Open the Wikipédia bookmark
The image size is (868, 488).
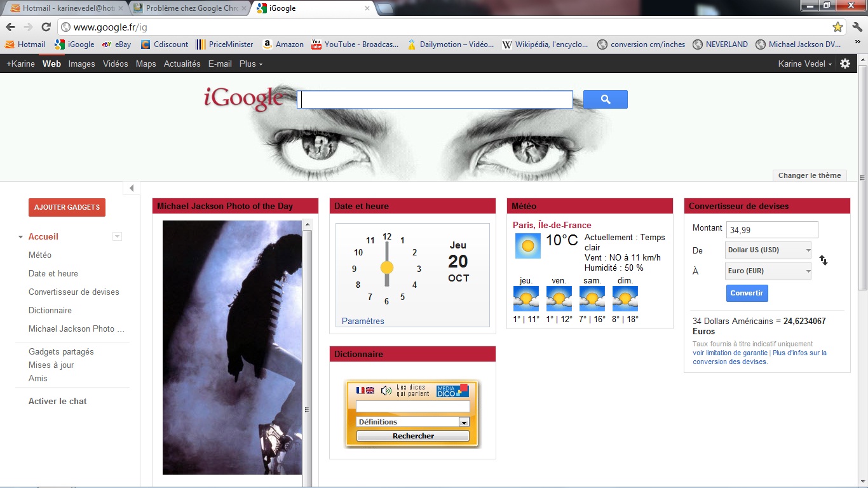(546, 44)
